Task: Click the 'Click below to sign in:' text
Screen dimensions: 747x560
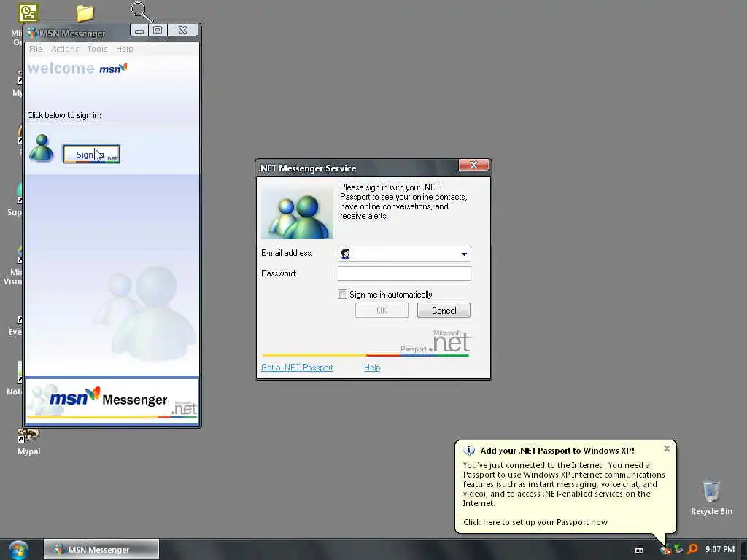Action: point(64,115)
